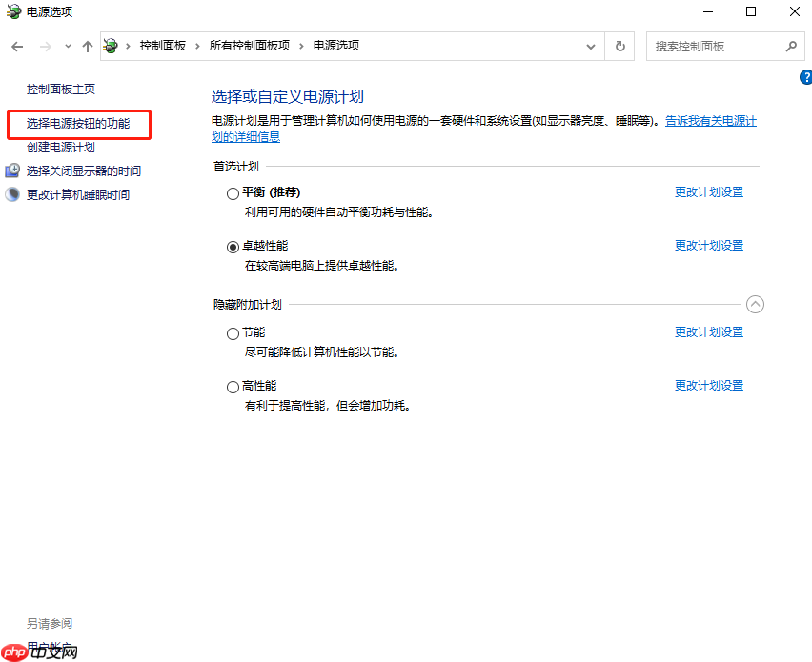Click the clock icon beside 选择关闭显示器的时间
812x662 pixels.
click(x=11, y=171)
